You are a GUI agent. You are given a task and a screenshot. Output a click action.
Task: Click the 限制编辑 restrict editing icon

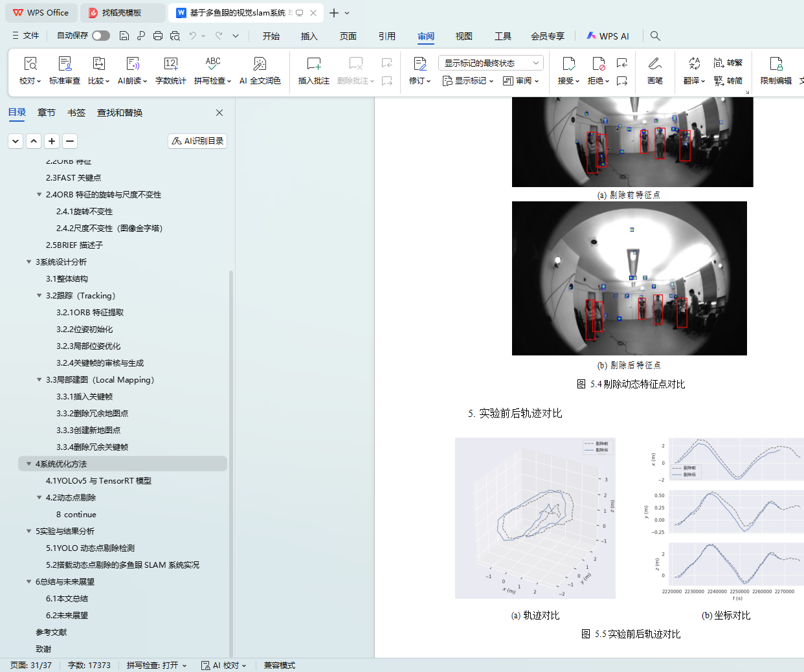776,70
